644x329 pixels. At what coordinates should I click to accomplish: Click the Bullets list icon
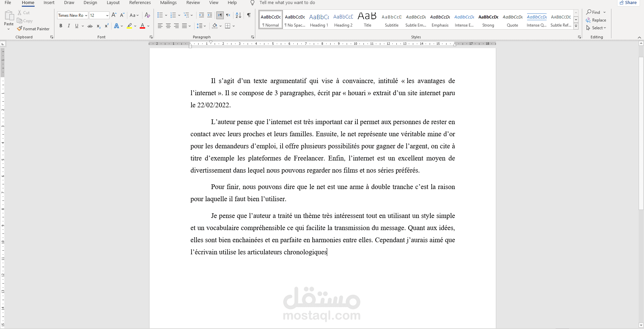[x=160, y=15]
